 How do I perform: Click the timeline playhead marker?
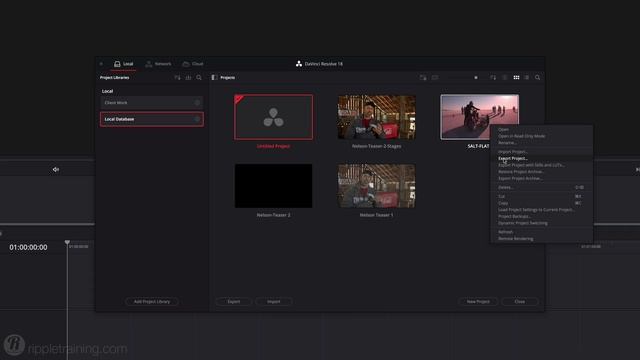[67, 243]
